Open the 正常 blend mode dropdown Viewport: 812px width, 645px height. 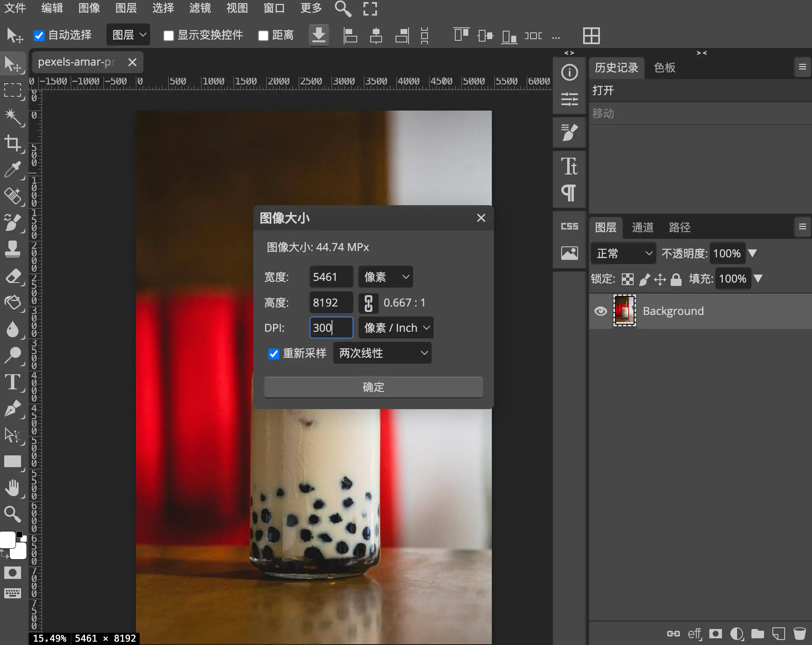point(623,253)
